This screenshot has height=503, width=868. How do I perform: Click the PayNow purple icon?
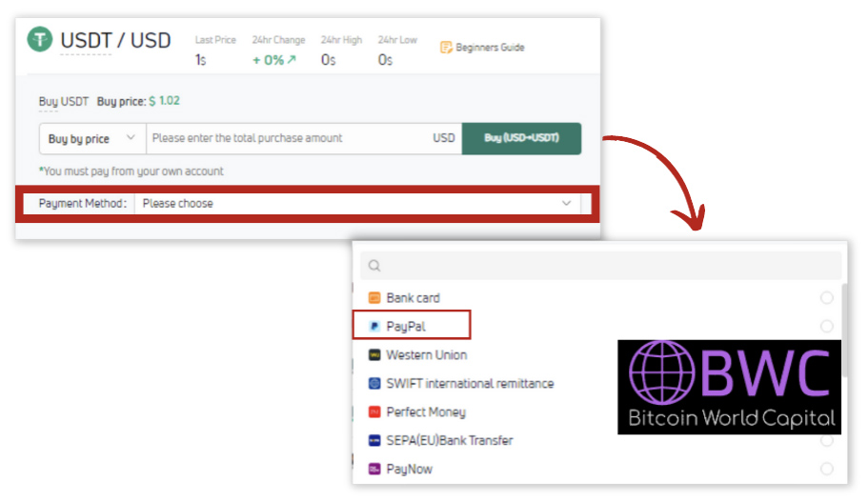pos(374,470)
